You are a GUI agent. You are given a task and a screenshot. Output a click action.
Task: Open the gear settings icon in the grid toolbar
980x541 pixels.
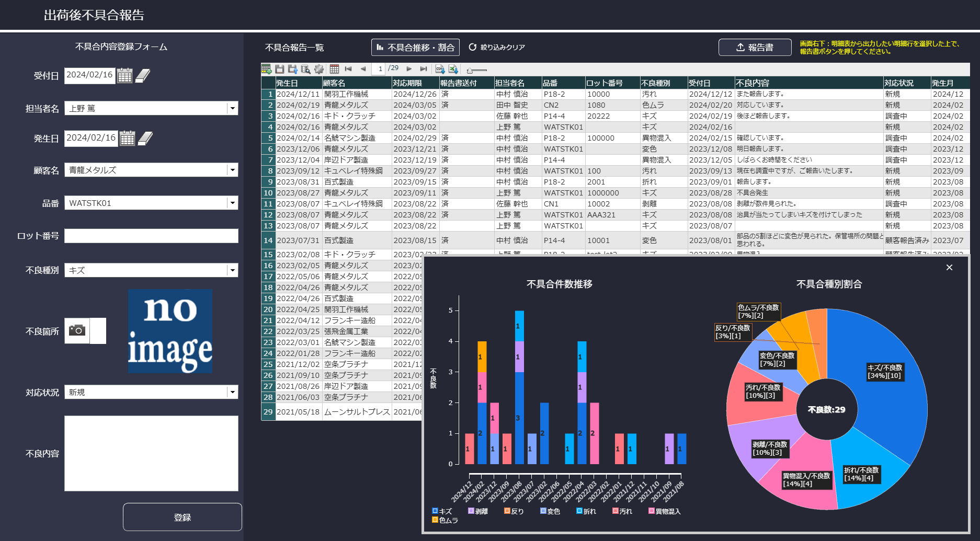(x=319, y=69)
